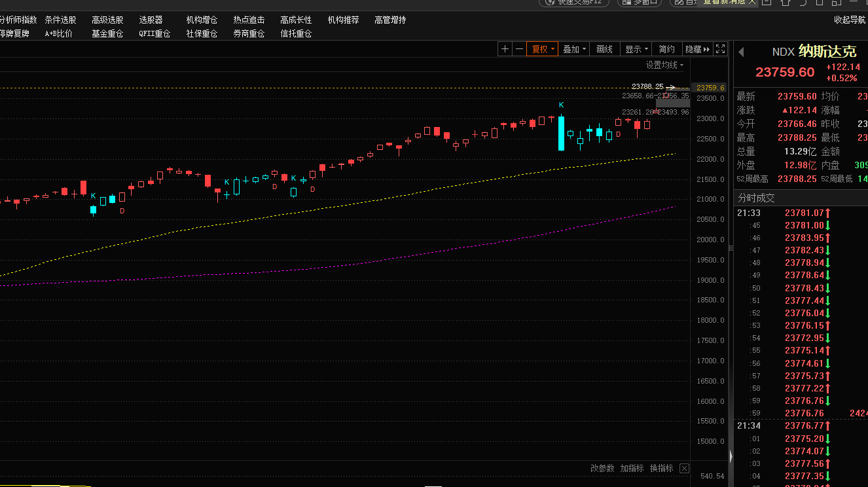The image size is (868, 487).
Task: Zoom in the chart with the plus button
Action: 505,49
